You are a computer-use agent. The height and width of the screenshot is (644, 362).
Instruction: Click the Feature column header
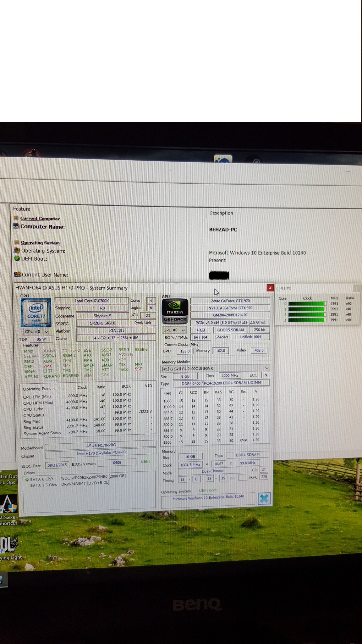(22, 209)
